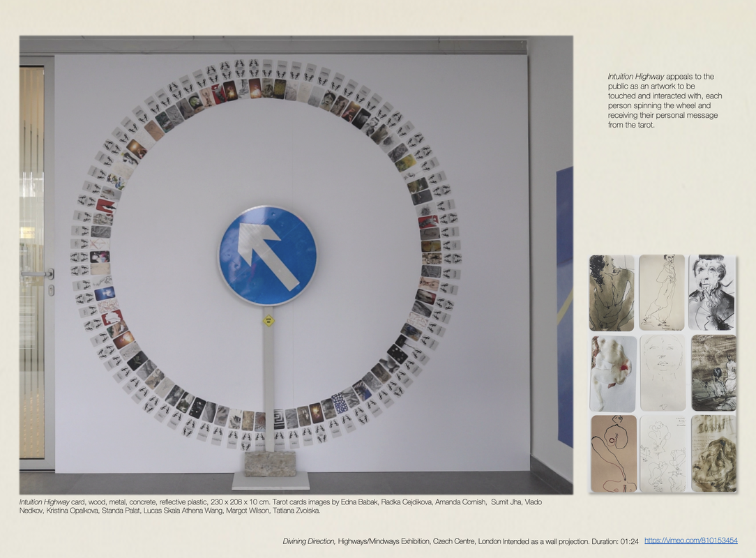Click the caption listing tarot card artists
Screen dimensions: 756x558
point(279,506)
